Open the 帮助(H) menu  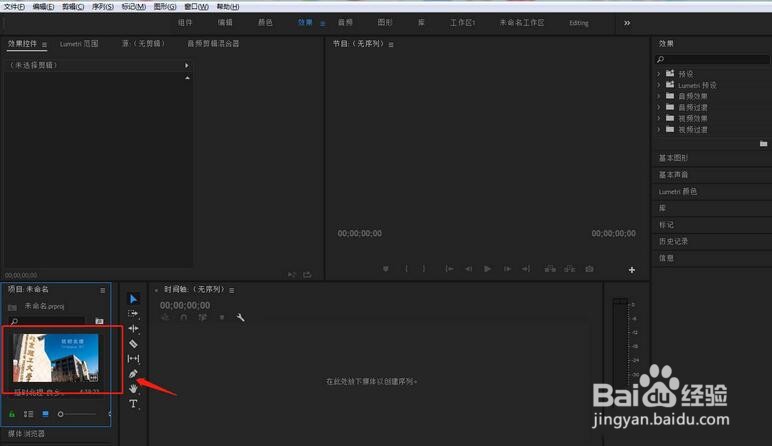[228, 6]
